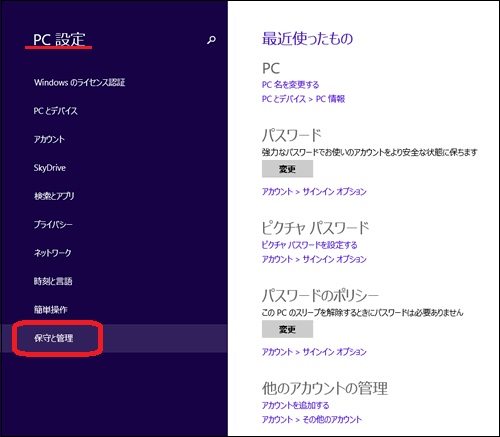Select SkyDrive in the sidebar
Viewport: 500px width, 437px height.
pyautogui.click(x=50, y=168)
